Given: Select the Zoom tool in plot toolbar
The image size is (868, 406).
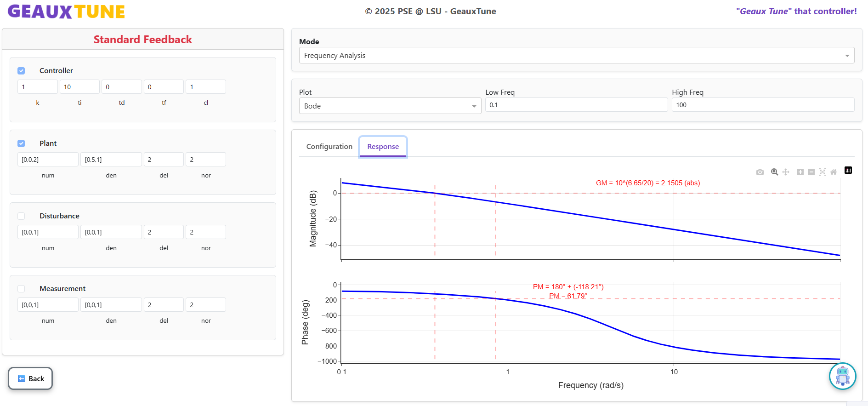Looking at the screenshot, I should coord(774,172).
